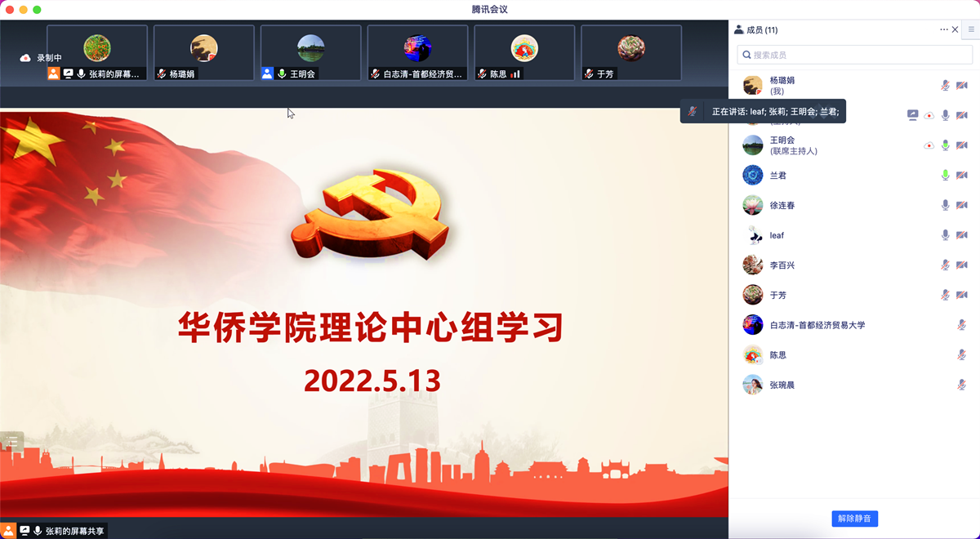Click 李百兴 camera-off icon
This screenshot has height=539, width=980.
962,265
